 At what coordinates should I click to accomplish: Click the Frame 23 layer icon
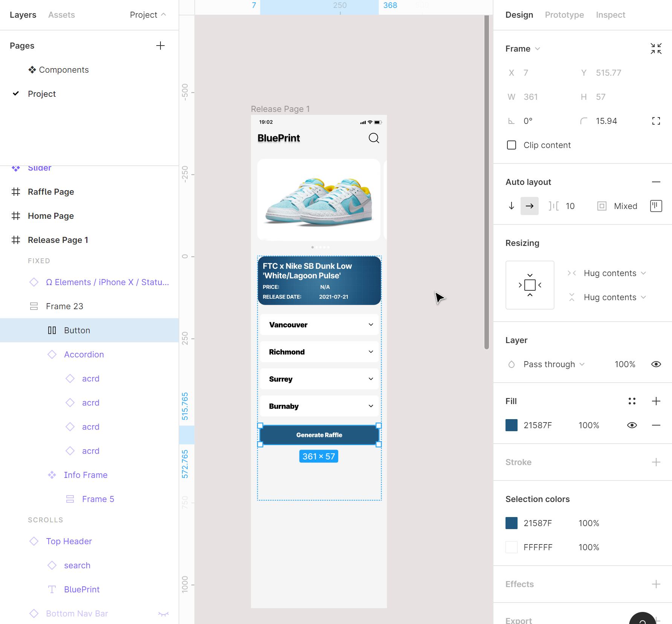point(34,306)
